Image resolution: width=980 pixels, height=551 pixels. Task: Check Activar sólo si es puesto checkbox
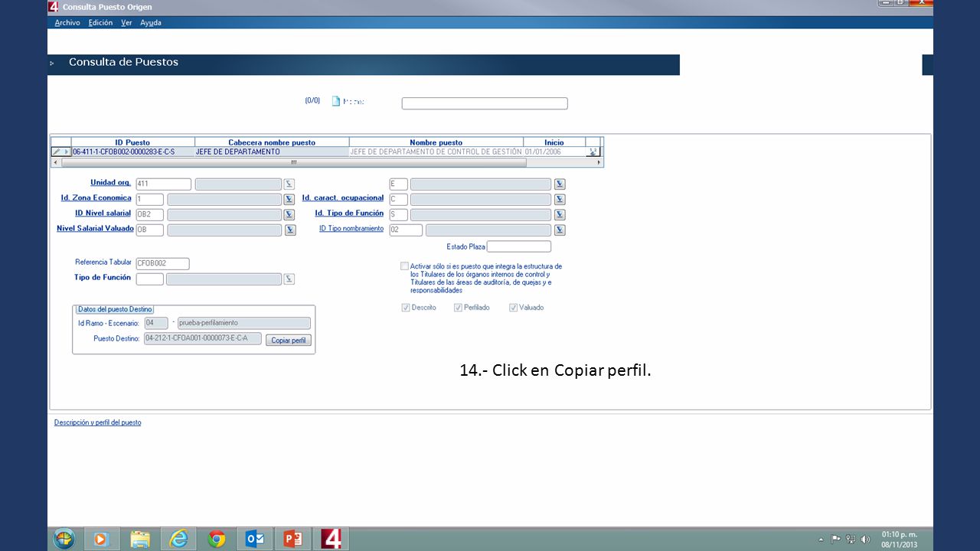(x=404, y=266)
